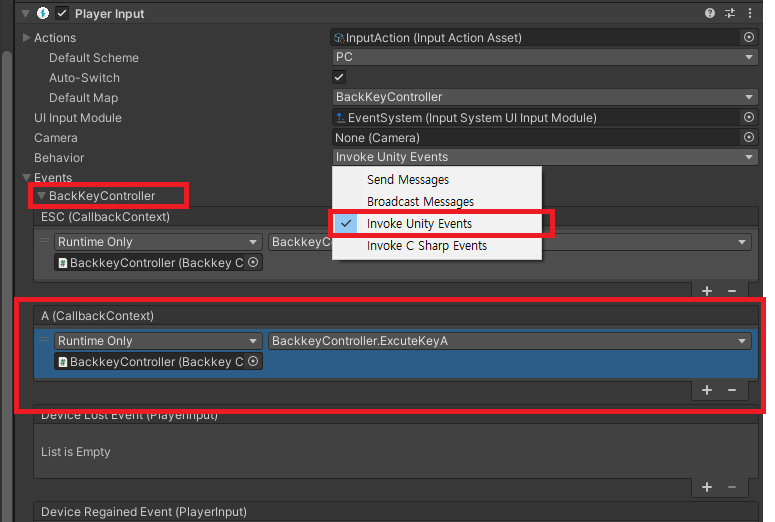
Task: Click the Player Input component title
Action: pos(109,14)
